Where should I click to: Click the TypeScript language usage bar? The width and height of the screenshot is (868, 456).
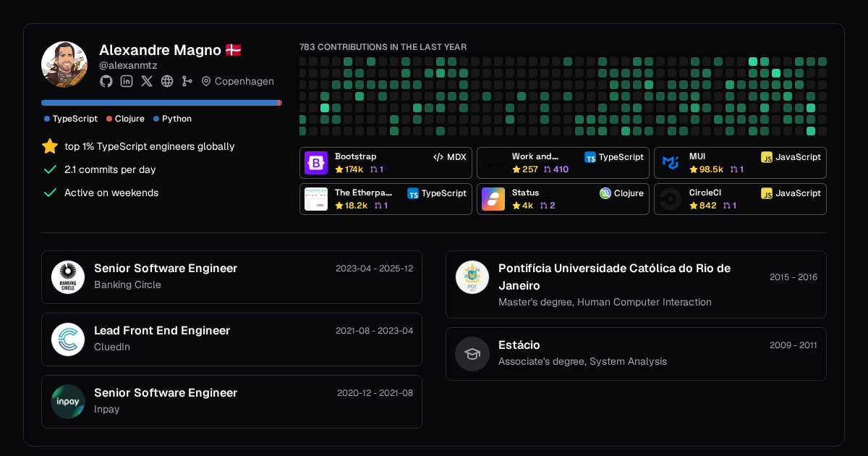[159, 103]
